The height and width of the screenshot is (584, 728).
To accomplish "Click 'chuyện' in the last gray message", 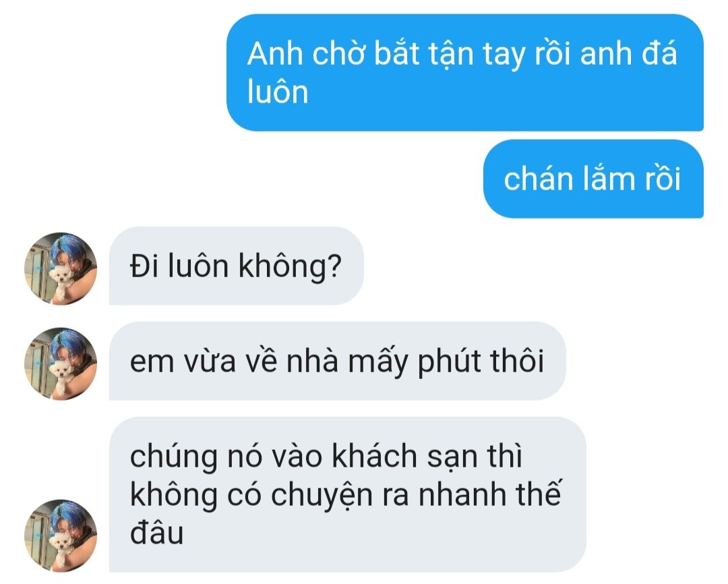I will tap(322, 496).
